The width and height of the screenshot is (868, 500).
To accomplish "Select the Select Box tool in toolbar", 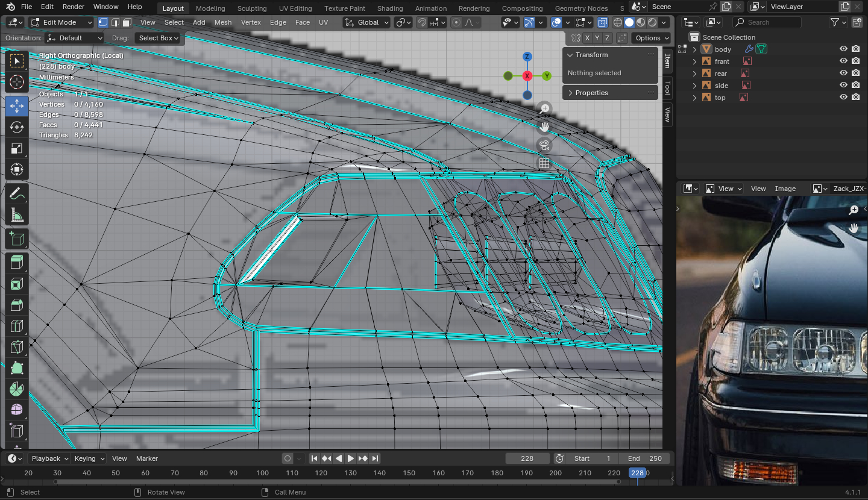I will click(x=17, y=61).
